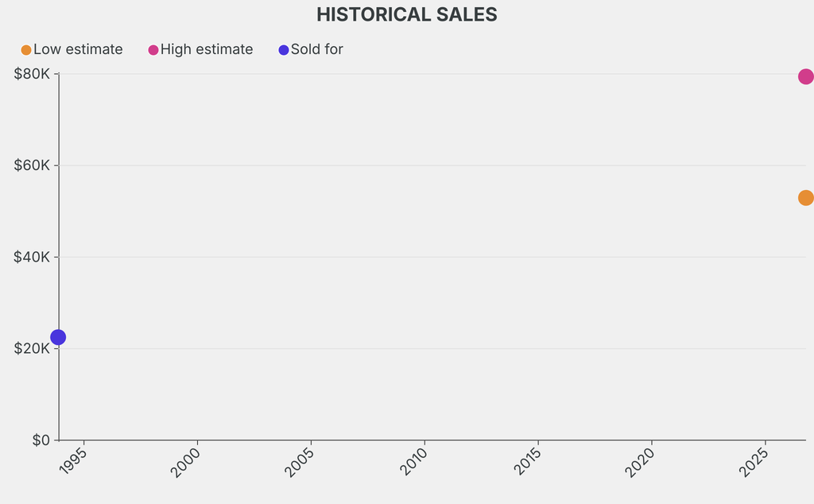Toggle the Sold for legend label
This screenshot has height=504, width=814.
pyautogui.click(x=316, y=49)
